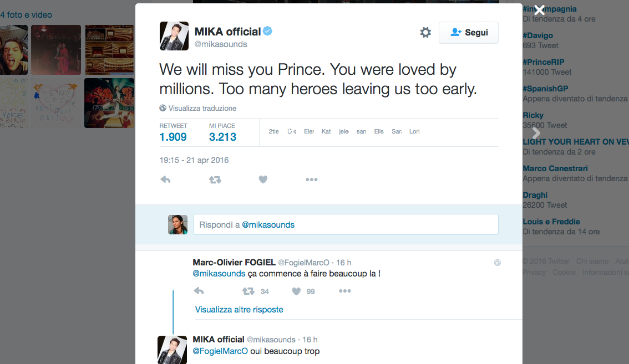Open the gear settings dropdown
This screenshot has width=629, height=364.
click(425, 33)
